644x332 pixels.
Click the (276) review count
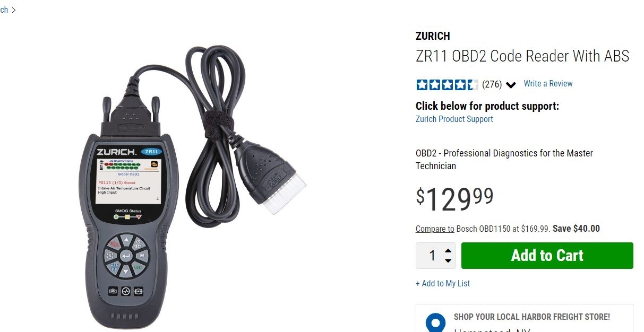tap(492, 84)
